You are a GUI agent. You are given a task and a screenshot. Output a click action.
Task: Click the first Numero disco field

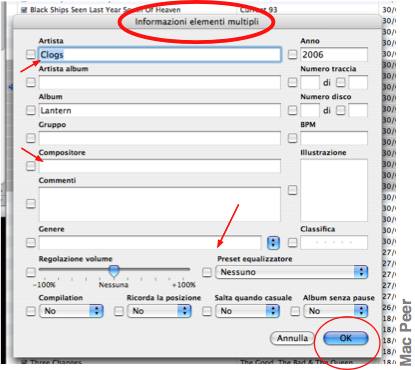310,110
